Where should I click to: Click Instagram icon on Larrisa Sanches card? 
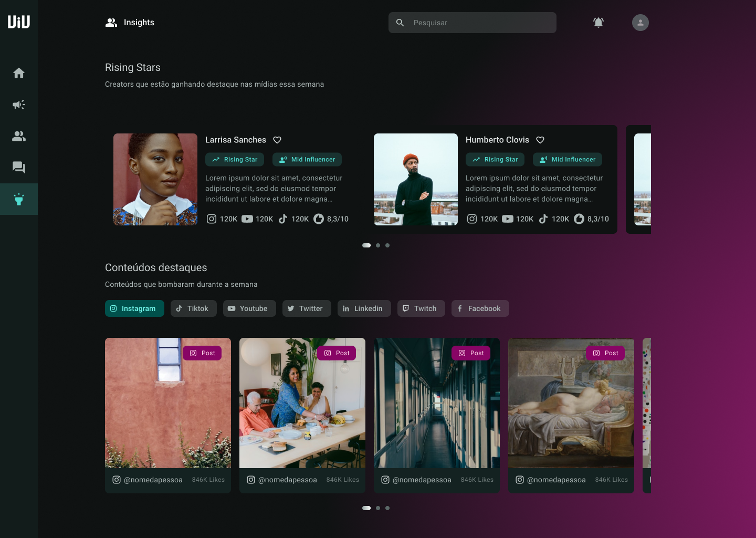pyautogui.click(x=212, y=219)
